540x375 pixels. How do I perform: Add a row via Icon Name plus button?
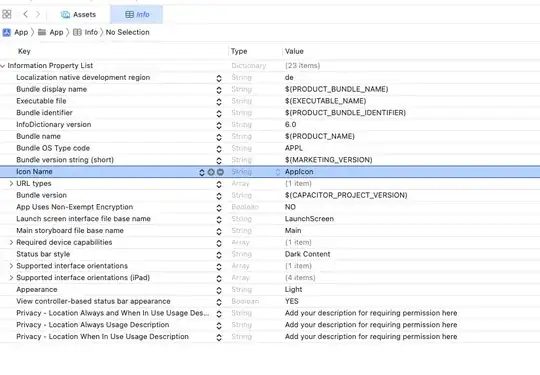click(211, 172)
